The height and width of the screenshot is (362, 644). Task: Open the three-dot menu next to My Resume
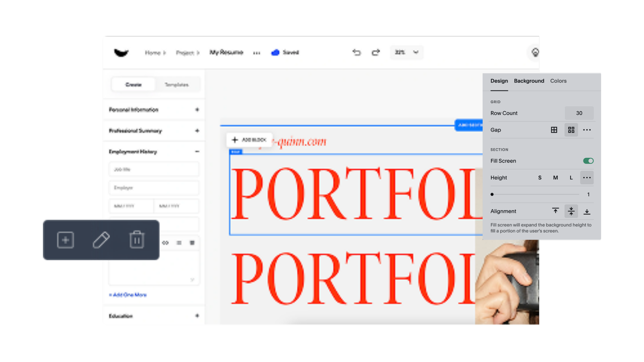(257, 53)
